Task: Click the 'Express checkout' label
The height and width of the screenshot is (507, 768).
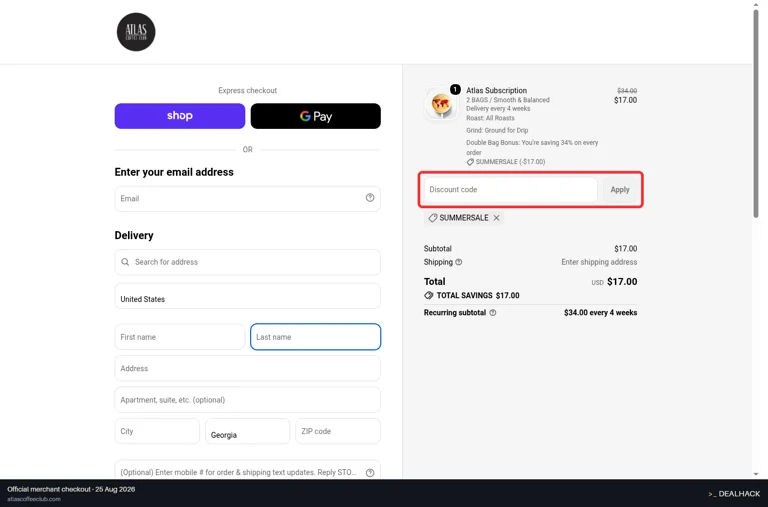Action: click(247, 91)
